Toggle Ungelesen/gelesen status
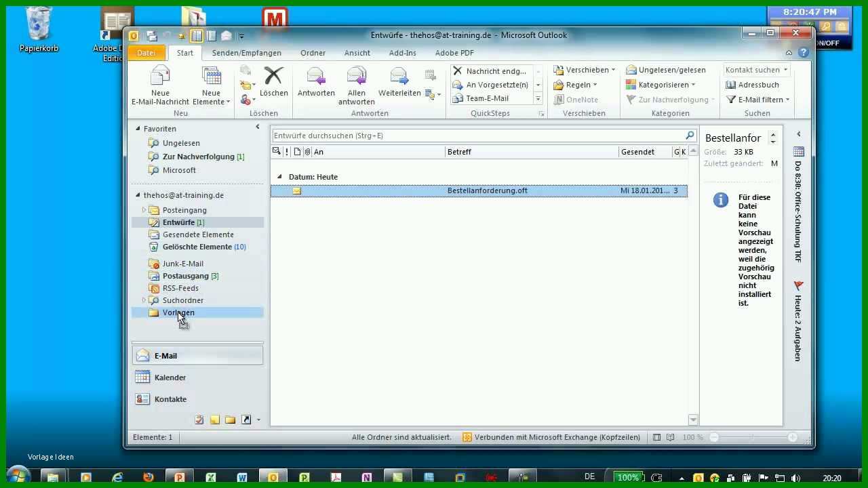 coord(666,70)
